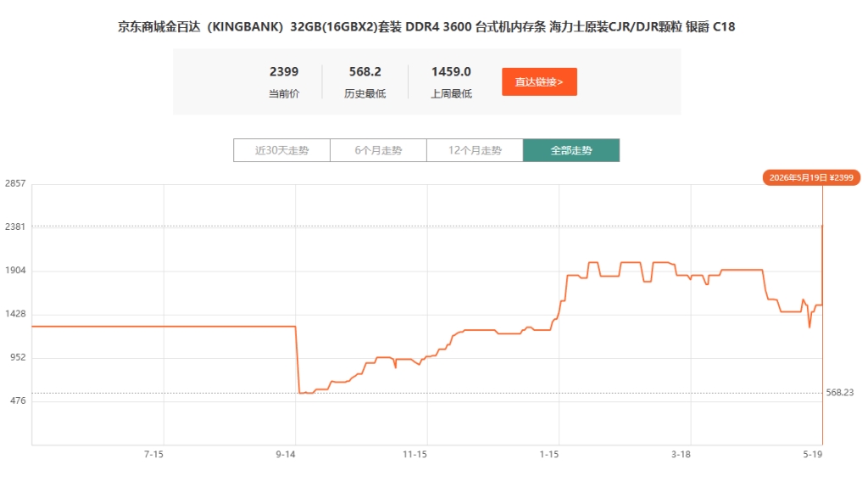
Task: Click the 1428 y-axis label
Action: coord(15,314)
